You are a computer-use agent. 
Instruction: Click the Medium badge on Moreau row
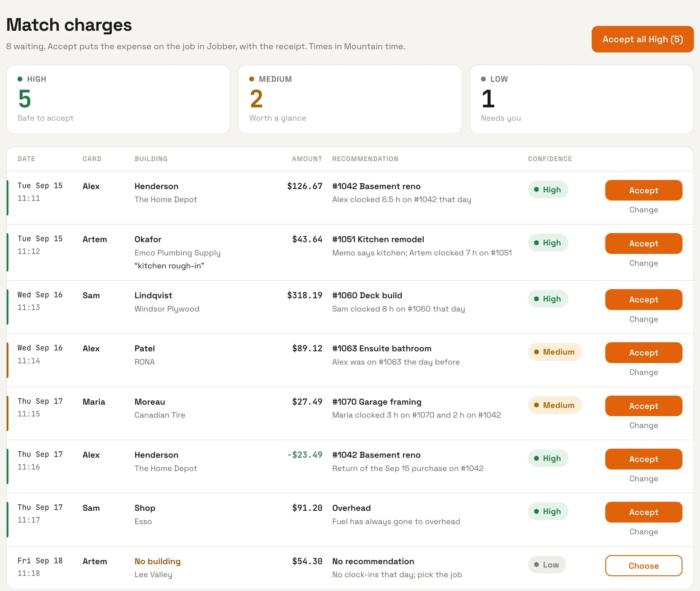[555, 405]
